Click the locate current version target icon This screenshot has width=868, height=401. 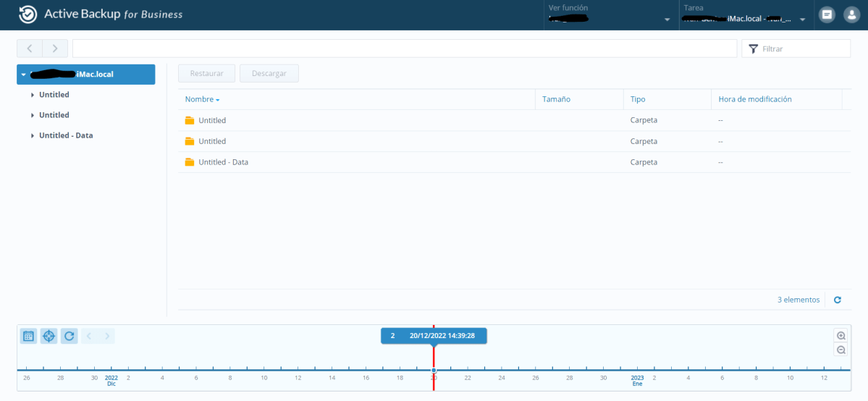coord(49,336)
